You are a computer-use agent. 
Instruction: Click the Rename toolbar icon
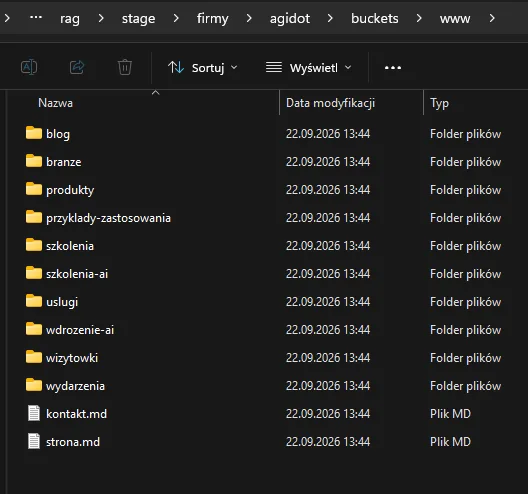pos(29,67)
